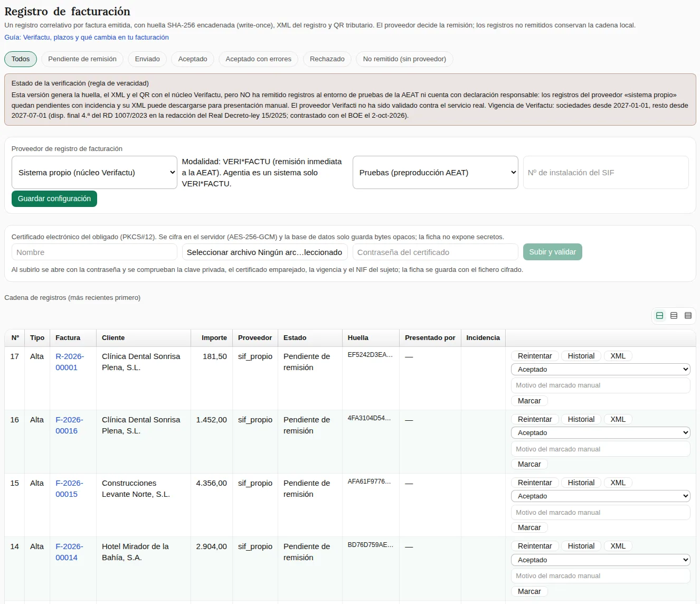Choose the compact four-row density icon
The height and width of the screenshot is (604, 700).
pyautogui.click(x=688, y=316)
